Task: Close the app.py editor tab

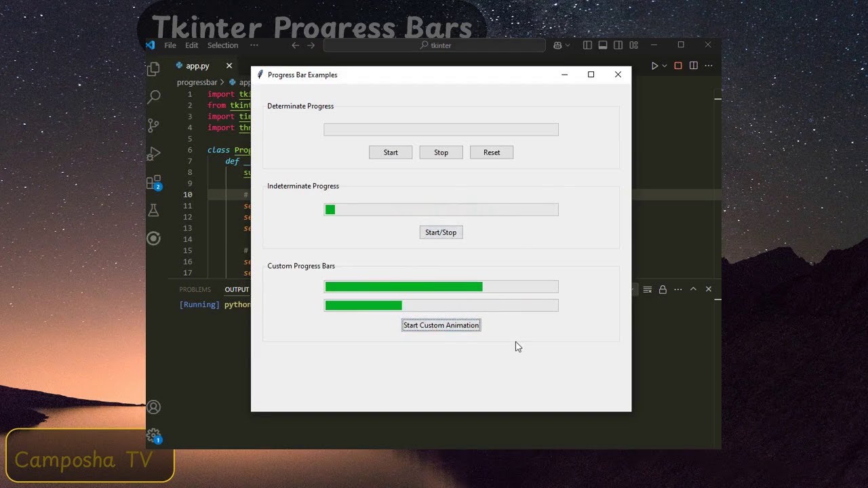Action: [x=229, y=66]
